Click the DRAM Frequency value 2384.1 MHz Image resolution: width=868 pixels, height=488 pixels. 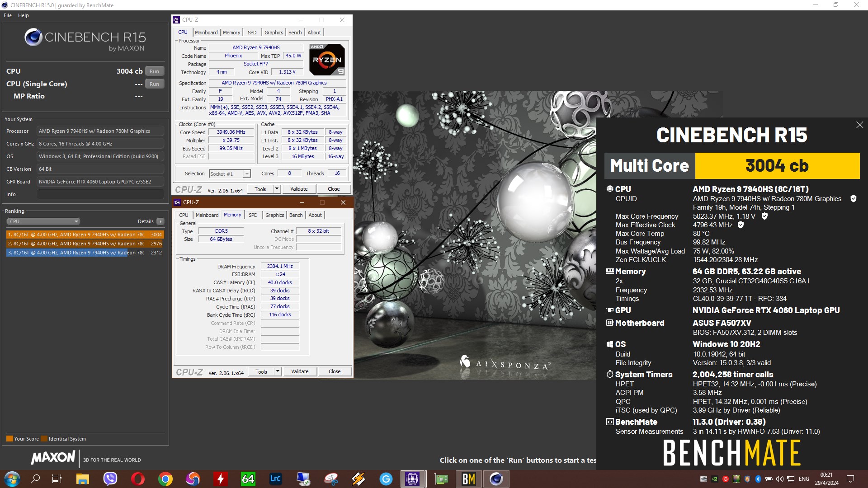coord(280,267)
